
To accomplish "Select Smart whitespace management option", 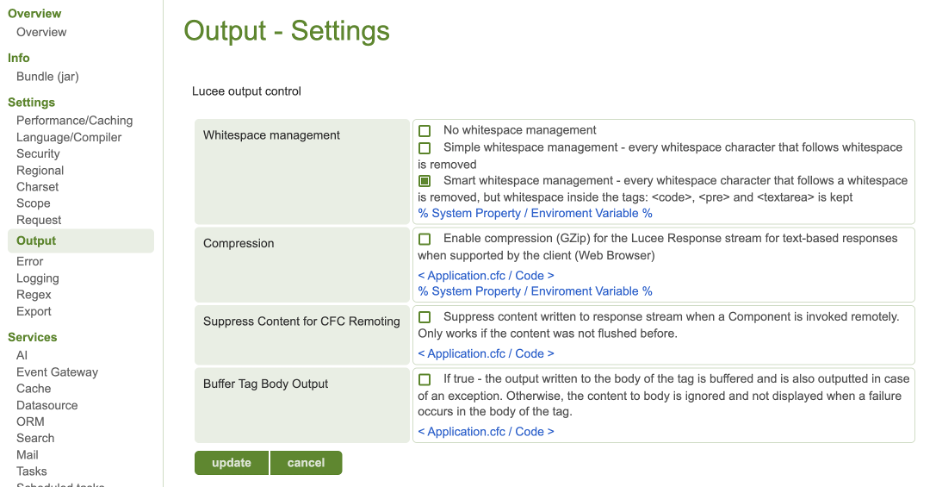I will (425, 181).
